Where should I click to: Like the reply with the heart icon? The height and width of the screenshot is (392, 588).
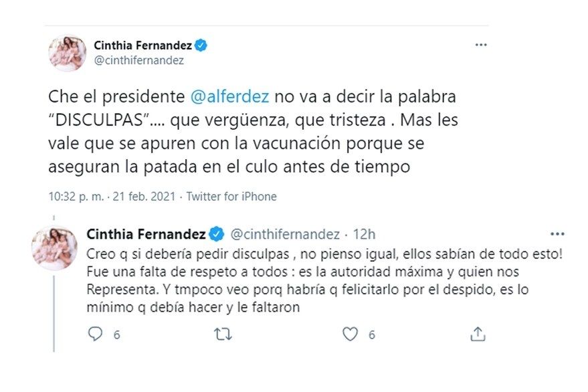point(350,334)
